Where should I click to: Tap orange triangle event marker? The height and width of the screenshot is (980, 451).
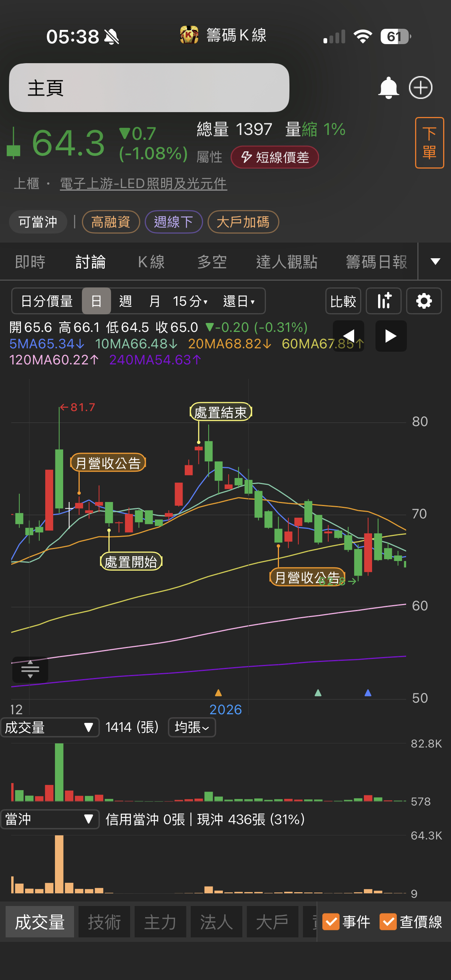(x=218, y=693)
